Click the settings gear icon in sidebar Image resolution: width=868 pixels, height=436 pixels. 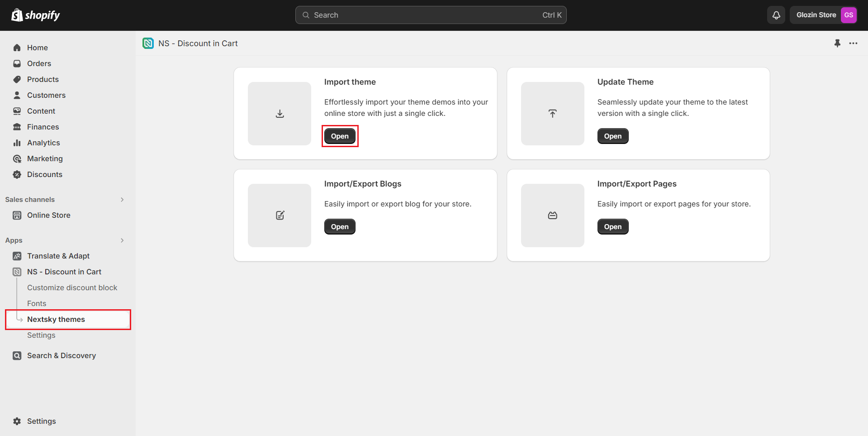17,421
